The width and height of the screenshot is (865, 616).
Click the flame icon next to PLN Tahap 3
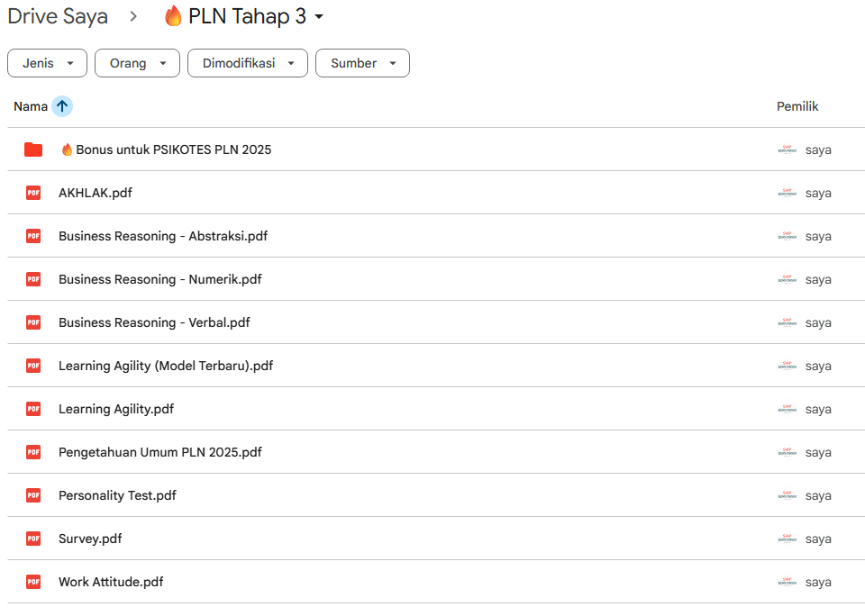pos(173,16)
